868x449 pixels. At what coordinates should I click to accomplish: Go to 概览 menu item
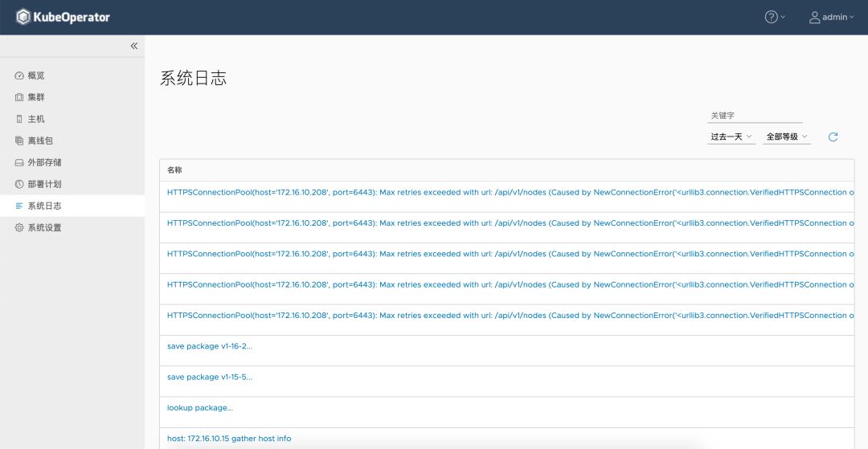pos(72,76)
